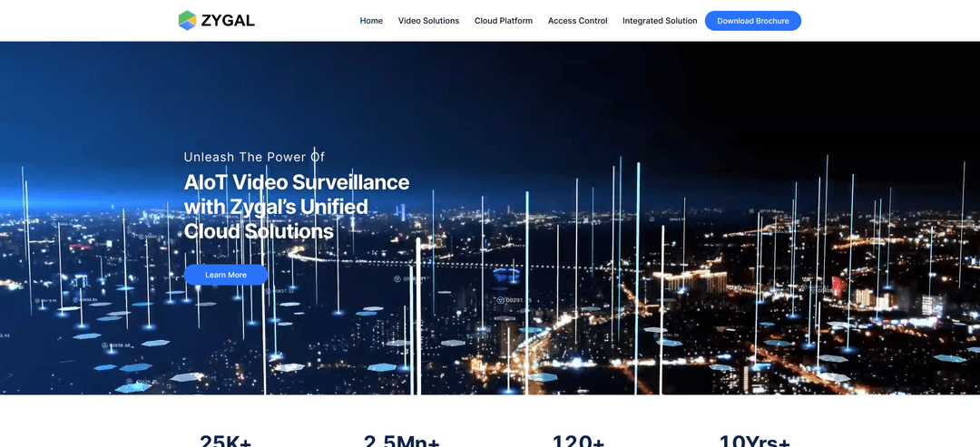Select Access Control in navigation
Image resolution: width=980 pixels, height=447 pixels.
click(577, 21)
